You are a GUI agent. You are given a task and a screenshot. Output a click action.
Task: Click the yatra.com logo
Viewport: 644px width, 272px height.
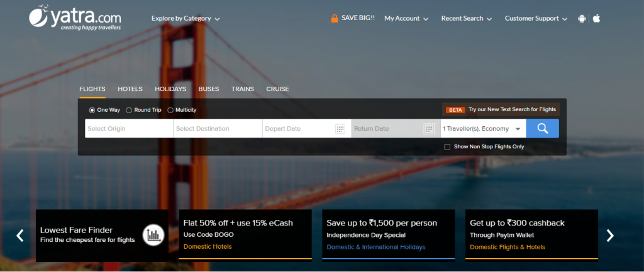(75, 18)
